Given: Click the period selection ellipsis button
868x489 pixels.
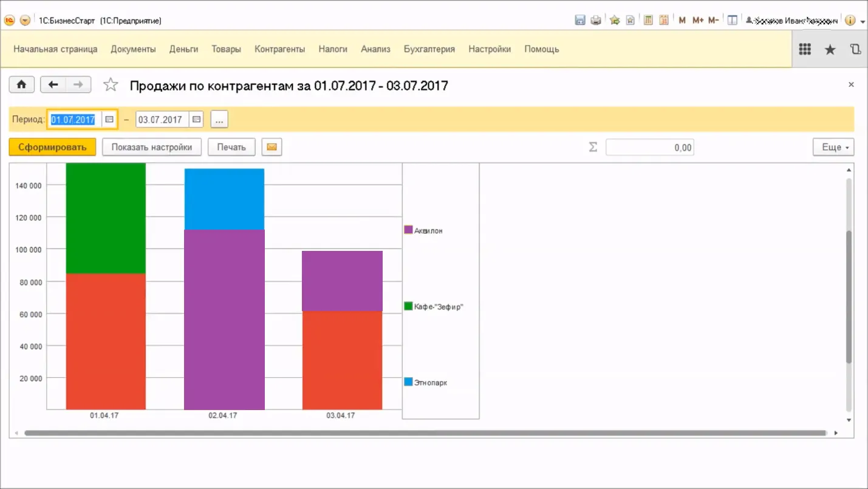Looking at the screenshot, I should coord(219,120).
